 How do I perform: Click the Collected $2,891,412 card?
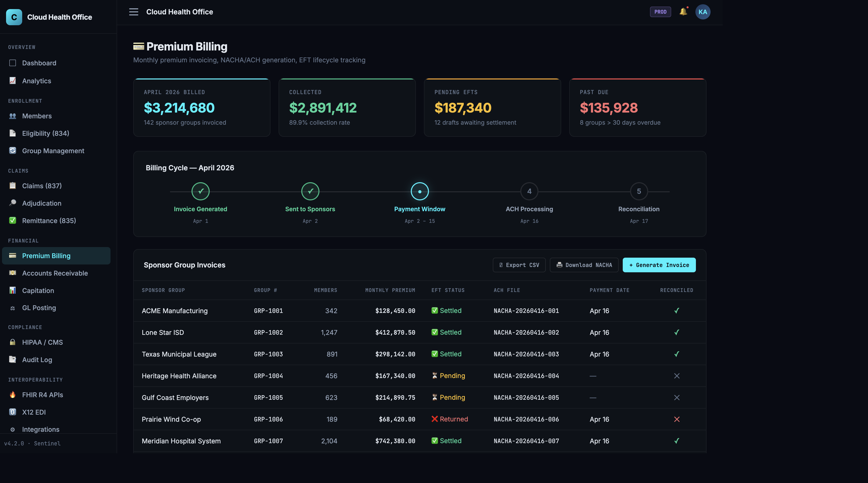(347, 108)
